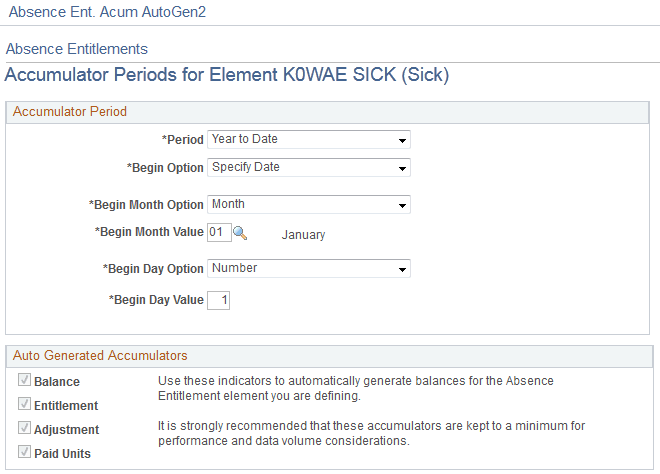Click the Absence Entitlements heading
This screenshot has width=660, height=474.
[x=77, y=49]
